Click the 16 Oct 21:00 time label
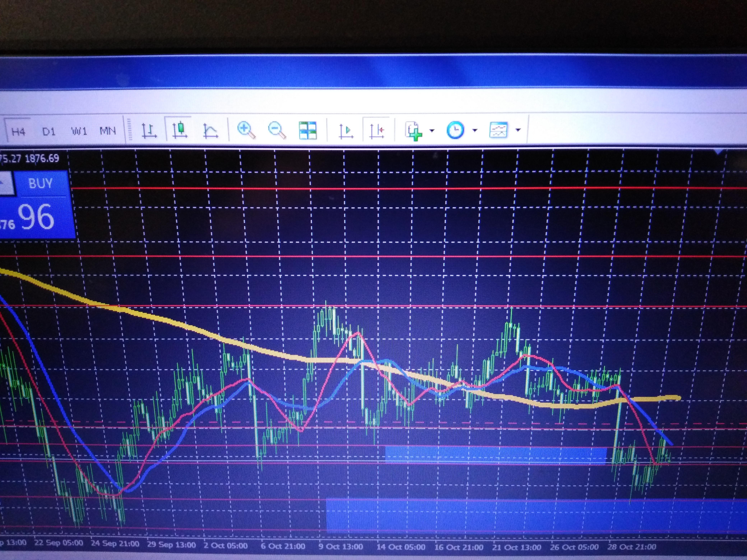 coord(459,547)
